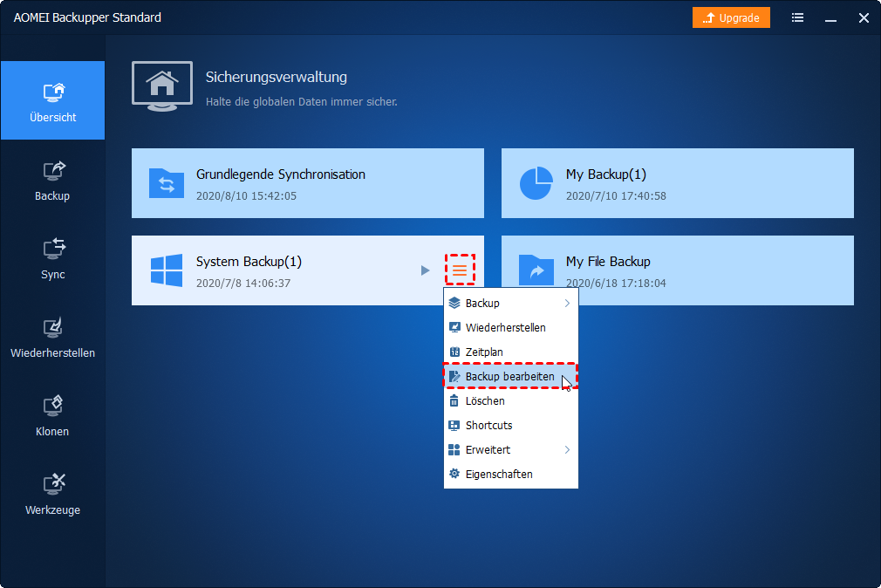Select the My Backup(1) task card
This screenshot has height=588, width=881.
(678, 183)
